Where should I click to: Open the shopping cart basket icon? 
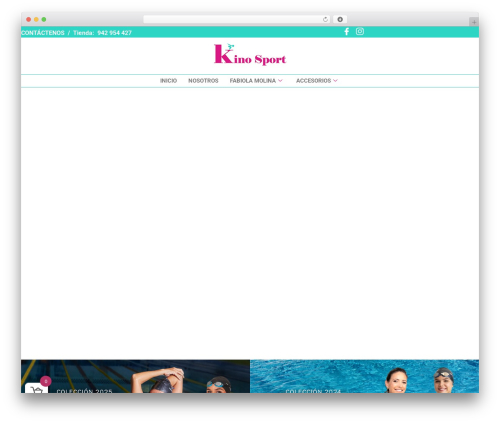click(36, 388)
